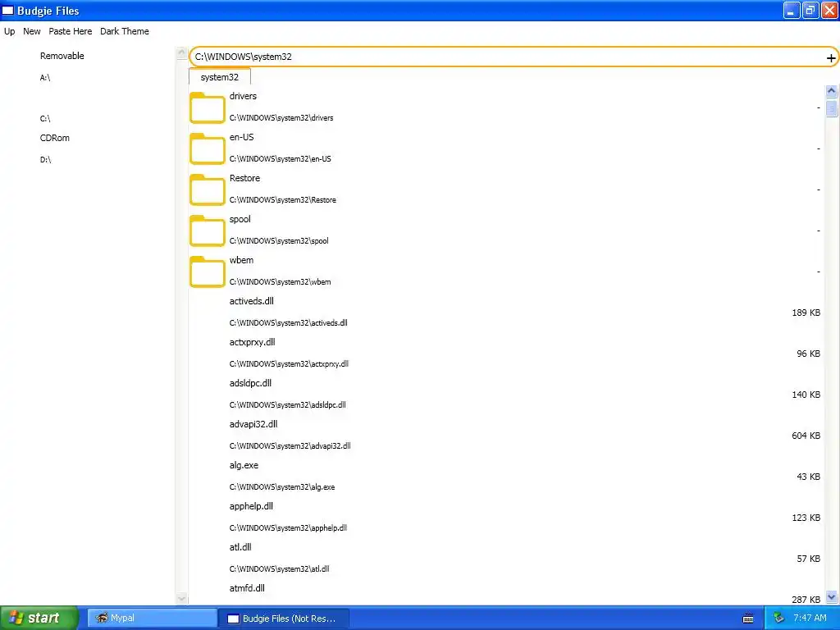Switch to Budgie Files taskbar button
The height and width of the screenshot is (630, 840).
283,619
